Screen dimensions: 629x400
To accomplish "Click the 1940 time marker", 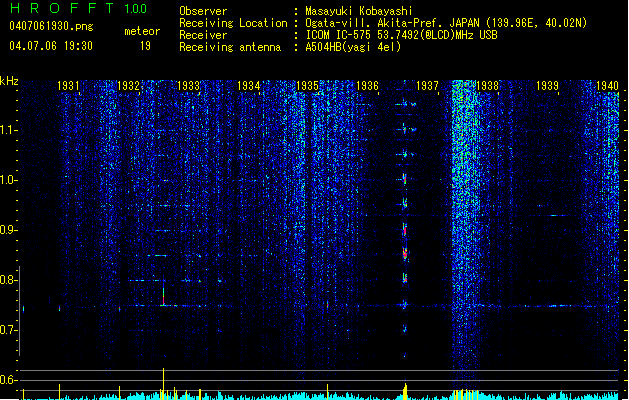I will [607, 86].
